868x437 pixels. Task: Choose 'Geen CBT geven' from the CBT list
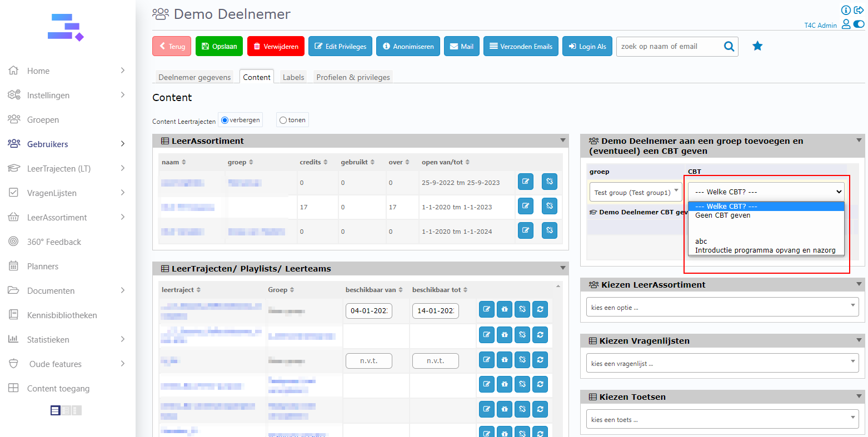(722, 215)
